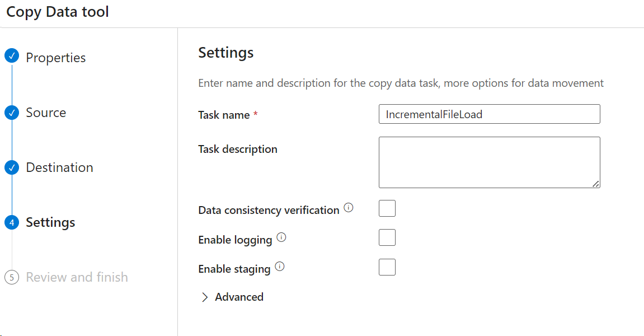Focus the Task description text area
644x336 pixels.
pos(489,162)
